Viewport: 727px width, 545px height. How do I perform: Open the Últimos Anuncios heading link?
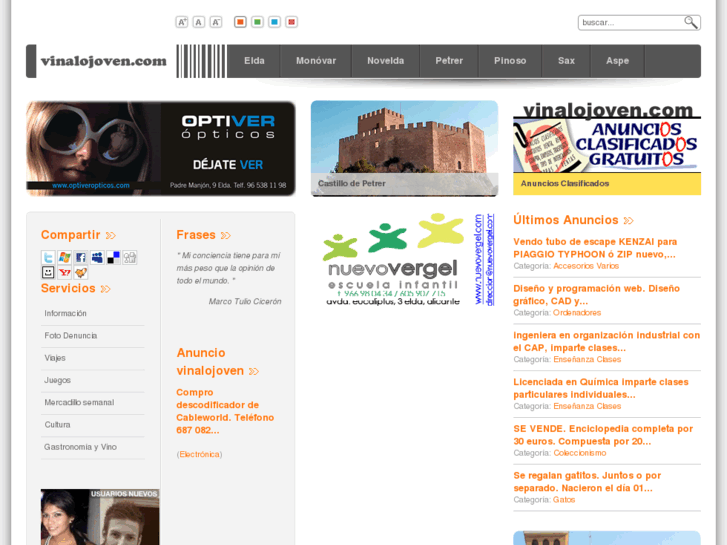566,220
